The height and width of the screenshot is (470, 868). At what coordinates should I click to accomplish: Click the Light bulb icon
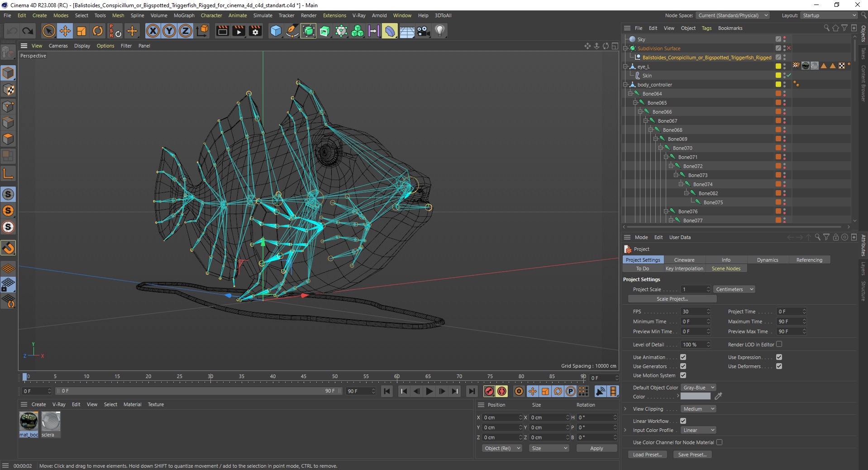(x=440, y=31)
